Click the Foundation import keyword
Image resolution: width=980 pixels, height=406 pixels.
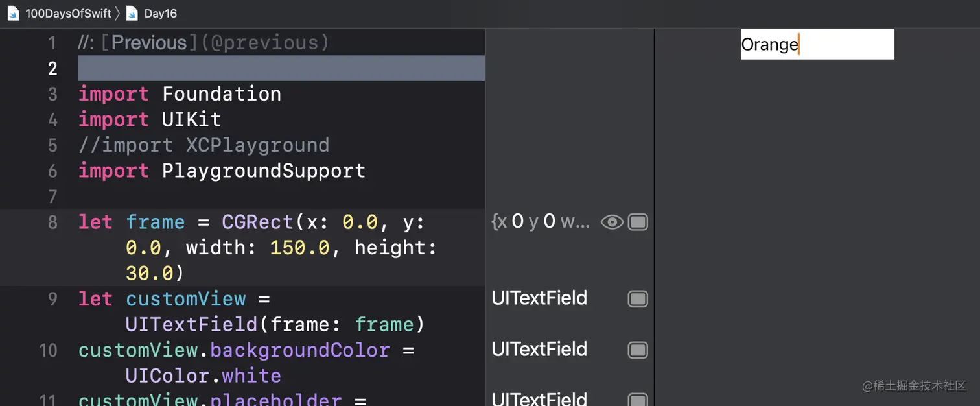click(x=113, y=94)
